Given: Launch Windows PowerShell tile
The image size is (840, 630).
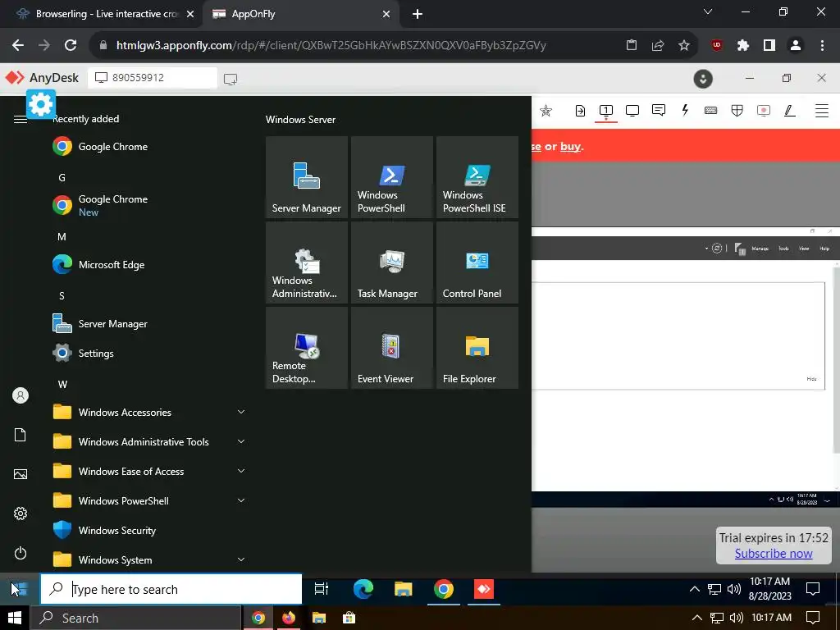Looking at the screenshot, I should [391, 177].
